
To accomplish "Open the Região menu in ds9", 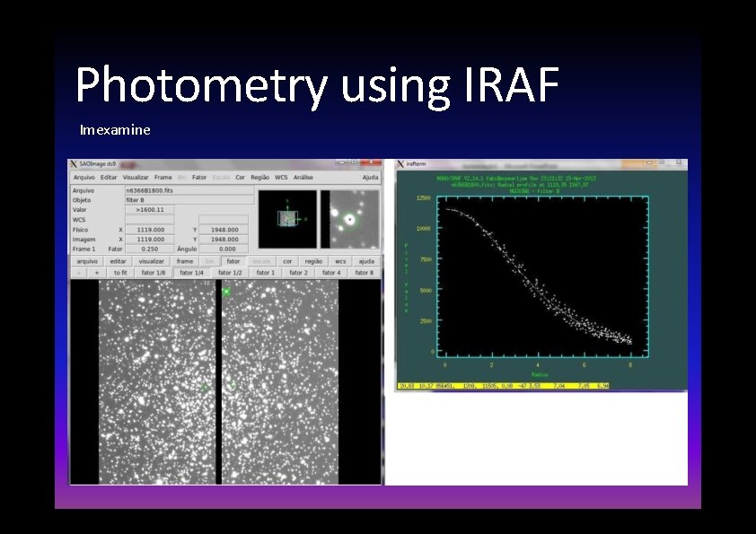I will tap(259, 178).
